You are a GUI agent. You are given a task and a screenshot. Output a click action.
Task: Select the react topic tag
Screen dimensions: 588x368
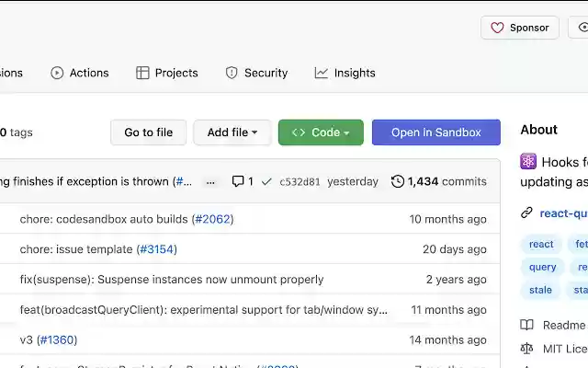(541, 244)
